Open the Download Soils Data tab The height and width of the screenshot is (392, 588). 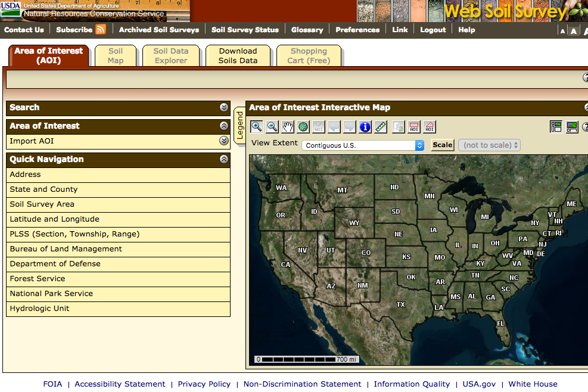pos(238,55)
